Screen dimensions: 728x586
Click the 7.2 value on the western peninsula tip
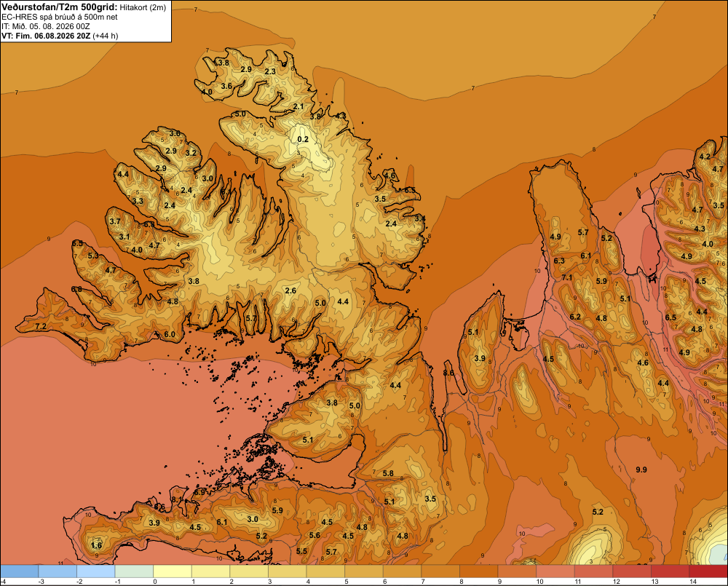click(x=41, y=326)
